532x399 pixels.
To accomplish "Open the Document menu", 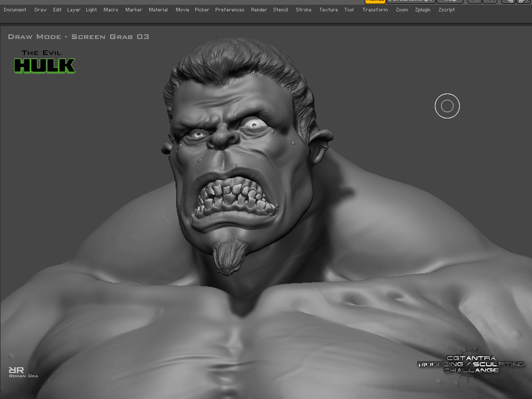I will (x=15, y=10).
